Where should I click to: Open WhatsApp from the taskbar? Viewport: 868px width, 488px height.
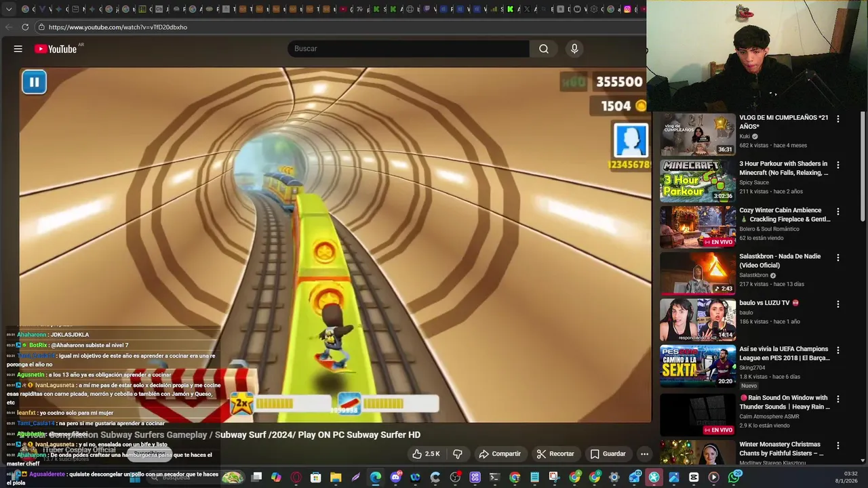click(x=734, y=478)
